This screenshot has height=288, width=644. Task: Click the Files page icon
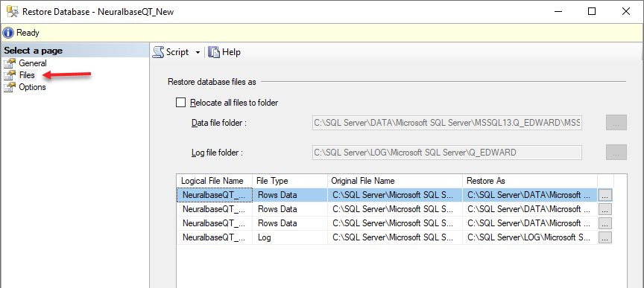(x=10, y=75)
